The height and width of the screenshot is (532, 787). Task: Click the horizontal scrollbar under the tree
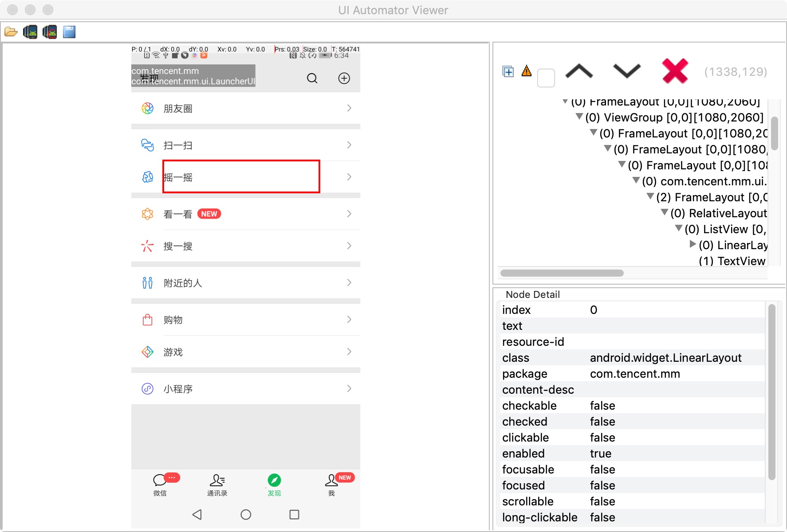click(x=562, y=273)
